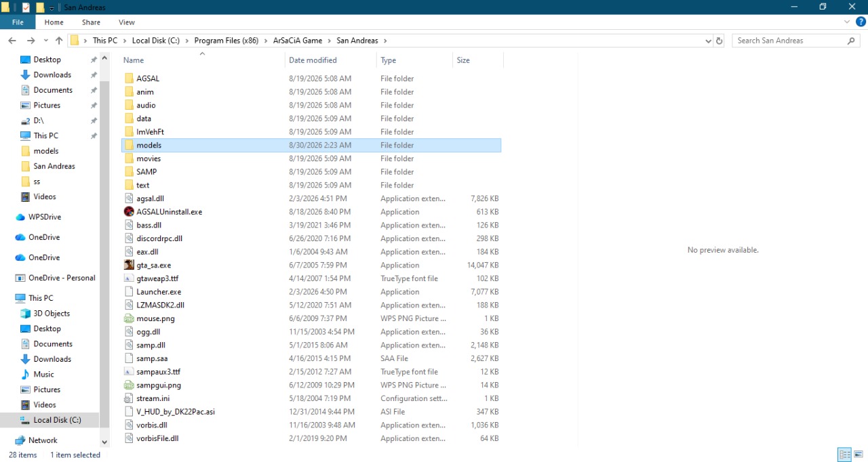This screenshot has width=868, height=462.
Task: Open Customize Quick Access Toolbar dropdown
Action: pyautogui.click(x=52, y=8)
